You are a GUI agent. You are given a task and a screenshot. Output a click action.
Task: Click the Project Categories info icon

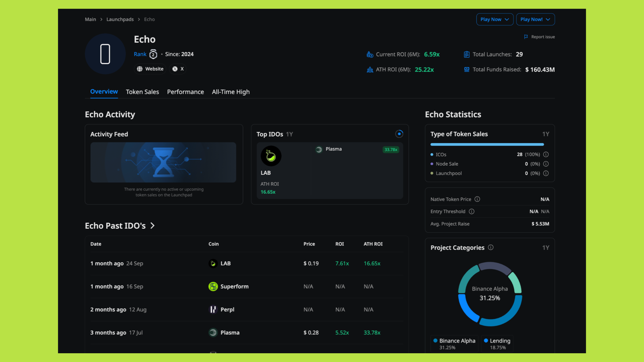[x=491, y=247]
